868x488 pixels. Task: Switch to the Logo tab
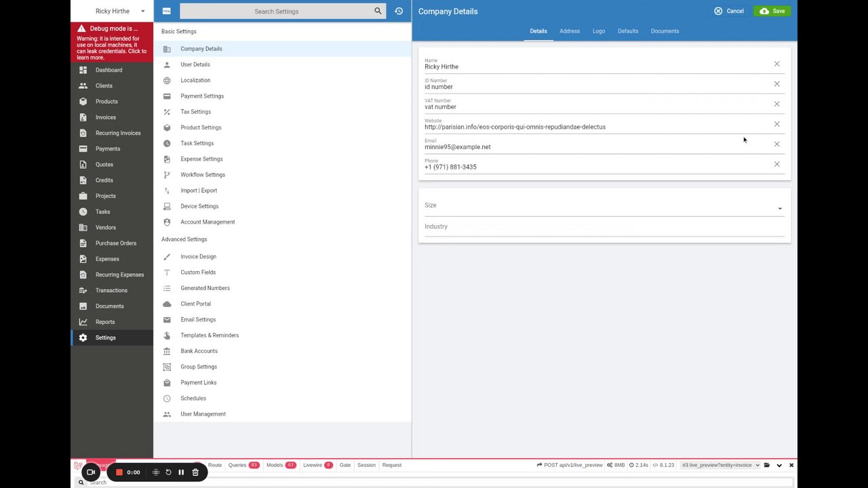point(599,31)
